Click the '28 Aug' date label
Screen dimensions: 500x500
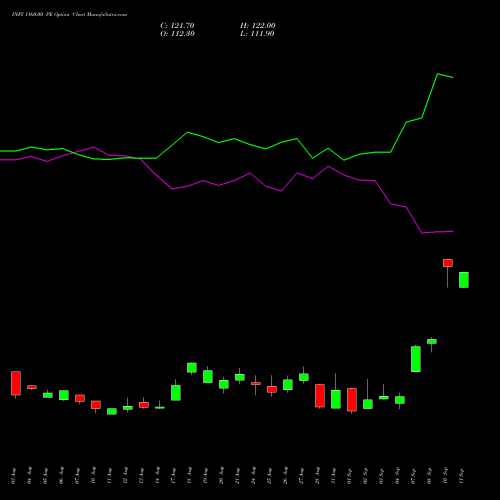[318, 476]
